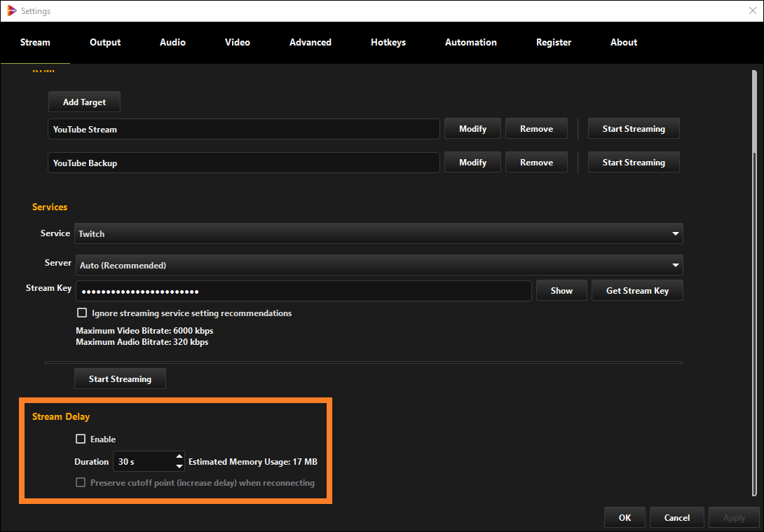This screenshot has width=764, height=532.
Task: Confirm settings with the OK button
Action: 625,518
